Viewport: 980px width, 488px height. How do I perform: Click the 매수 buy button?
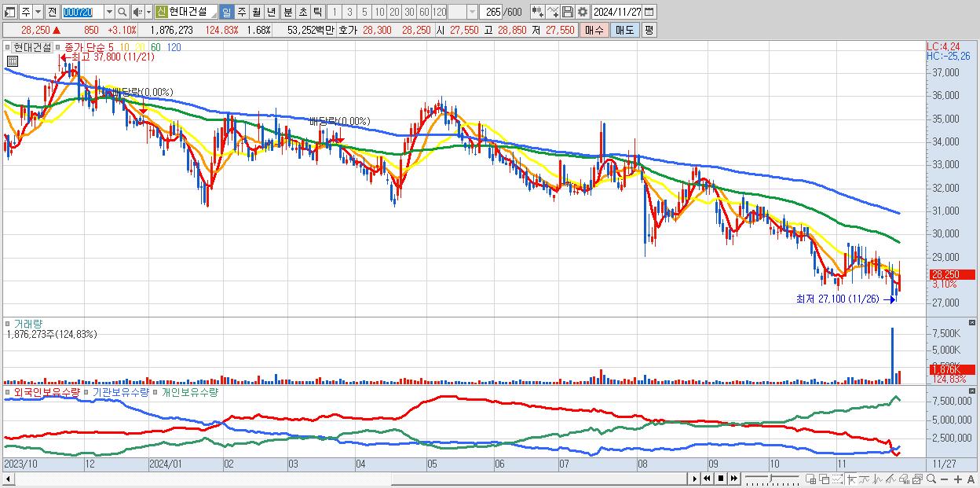pyautogui.click(x=594, y=30)
